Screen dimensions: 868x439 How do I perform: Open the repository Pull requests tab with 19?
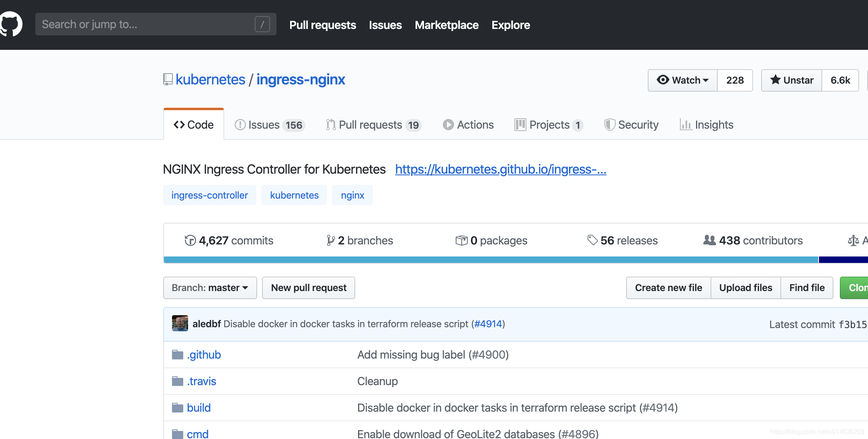tap(373, 125)
